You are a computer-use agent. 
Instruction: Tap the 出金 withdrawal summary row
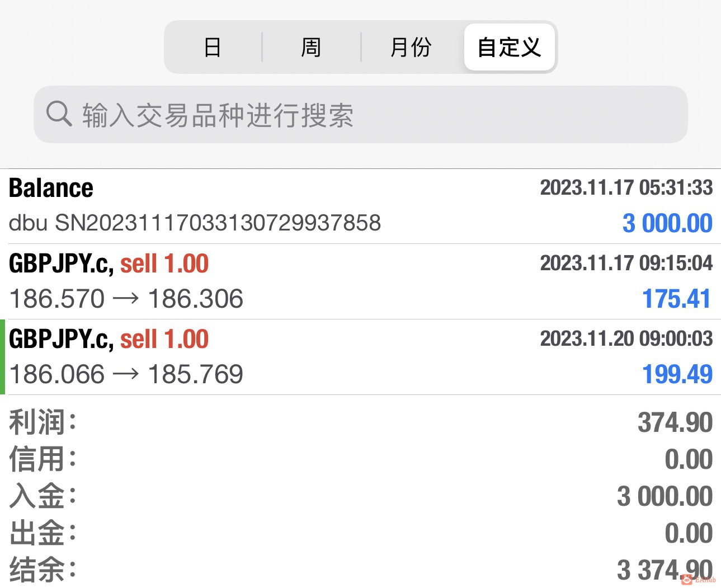pyautogui.click(x=360, y=533)
